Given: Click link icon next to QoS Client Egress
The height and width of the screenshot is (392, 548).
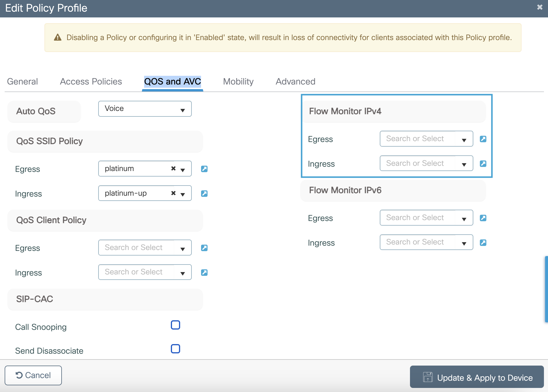Looking at the screenshot, I should click(x=204, y=248).
